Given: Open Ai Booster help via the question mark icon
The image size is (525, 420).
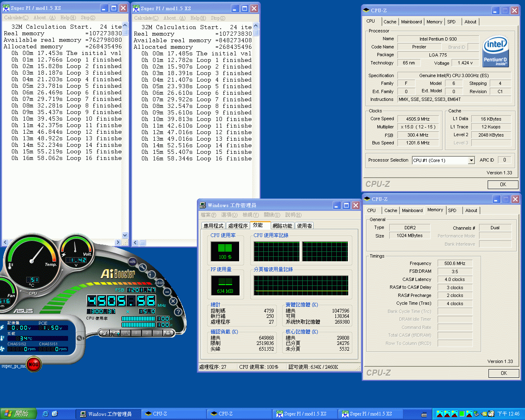Looking at the screenshot, I should coord(178,312).
